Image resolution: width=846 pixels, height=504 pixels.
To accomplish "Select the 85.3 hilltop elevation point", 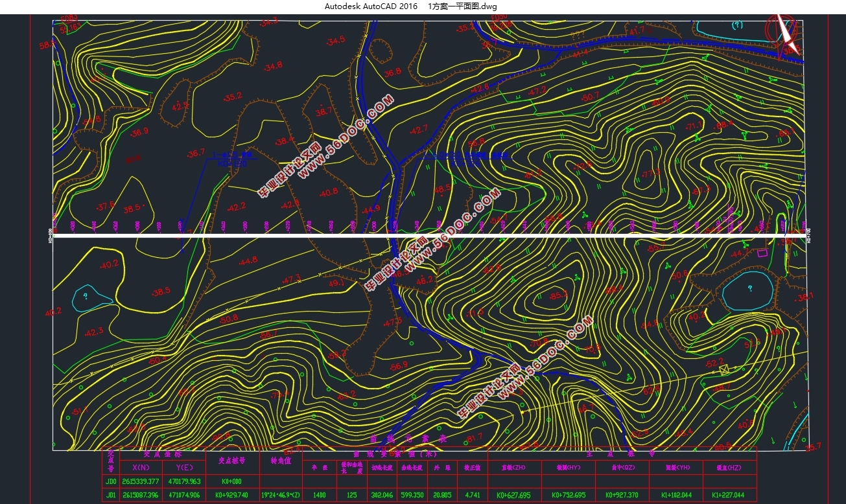I will (x=558, y=295).
